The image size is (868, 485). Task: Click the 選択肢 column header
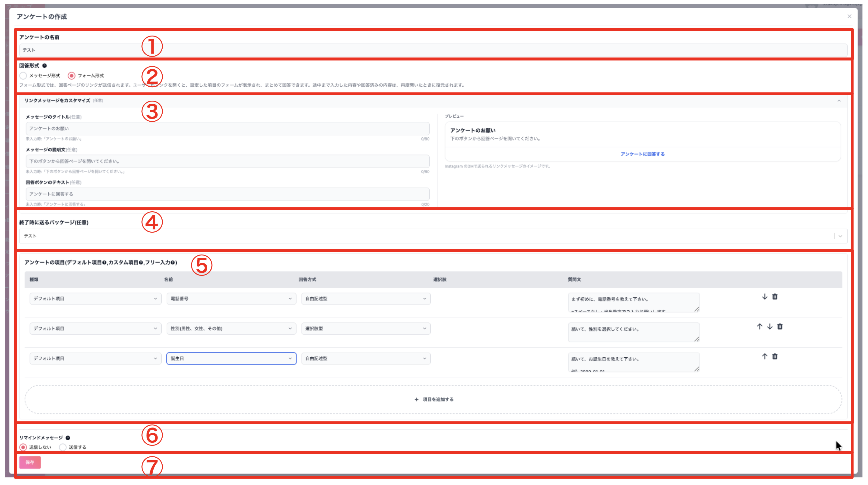click(439, 279)
